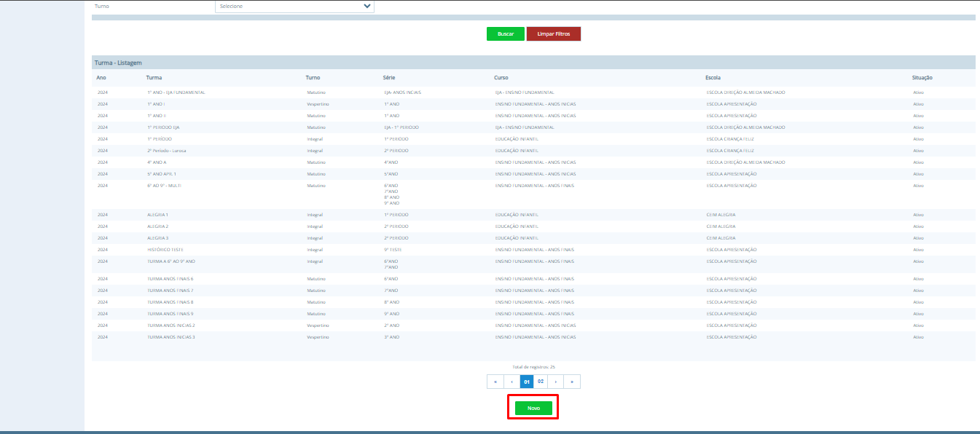
Task: Select turma 'ALEGRIA 2'
Action: coord(157,226)
